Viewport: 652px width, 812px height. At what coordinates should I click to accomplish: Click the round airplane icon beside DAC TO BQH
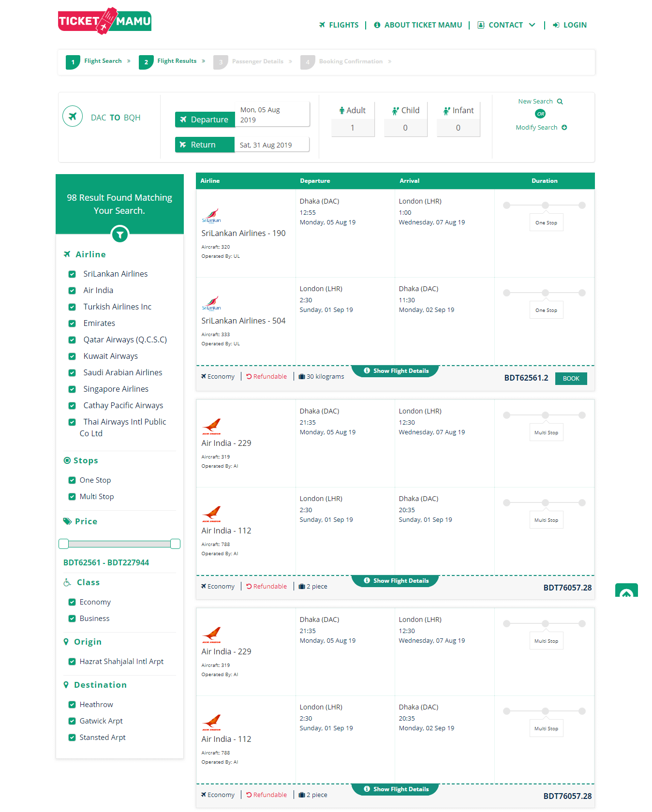tap(73, 117)
